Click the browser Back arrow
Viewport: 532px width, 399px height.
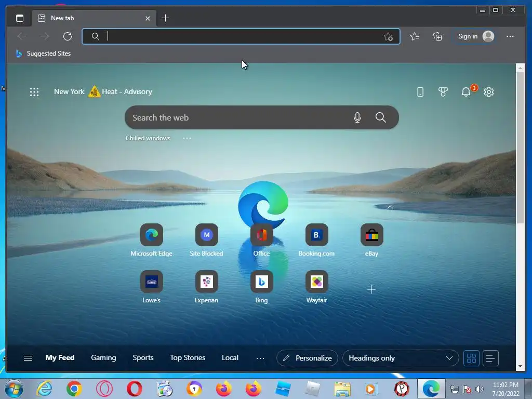coord(22,36)
